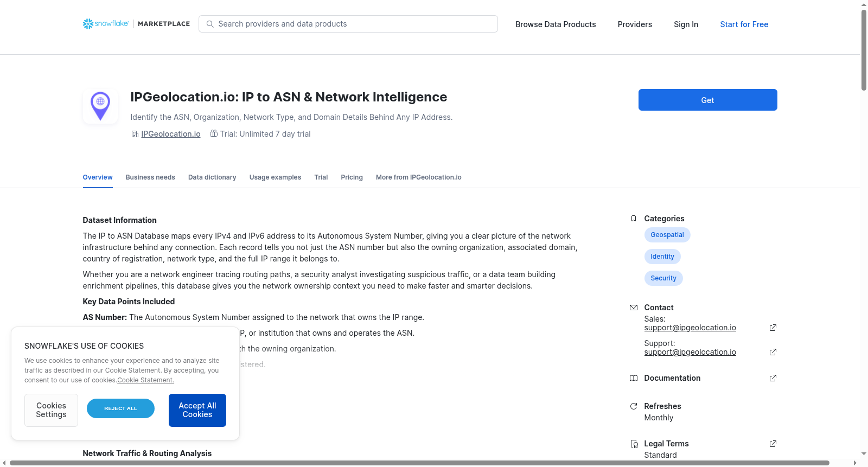This screenshot has height=467, width=868.
Task: Open external link icon next to Support email
Action: [773, 352]
